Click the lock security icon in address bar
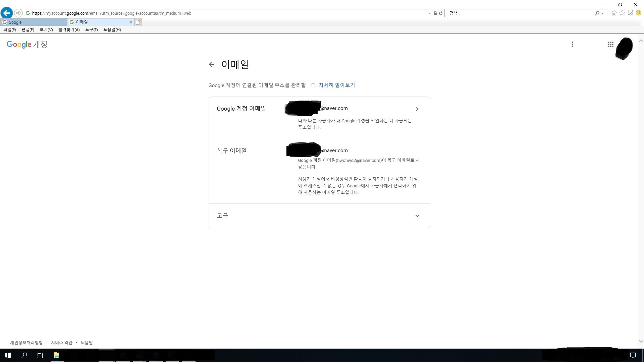The height and width of the screenshot is (362, 644). (x=435, y=13)
